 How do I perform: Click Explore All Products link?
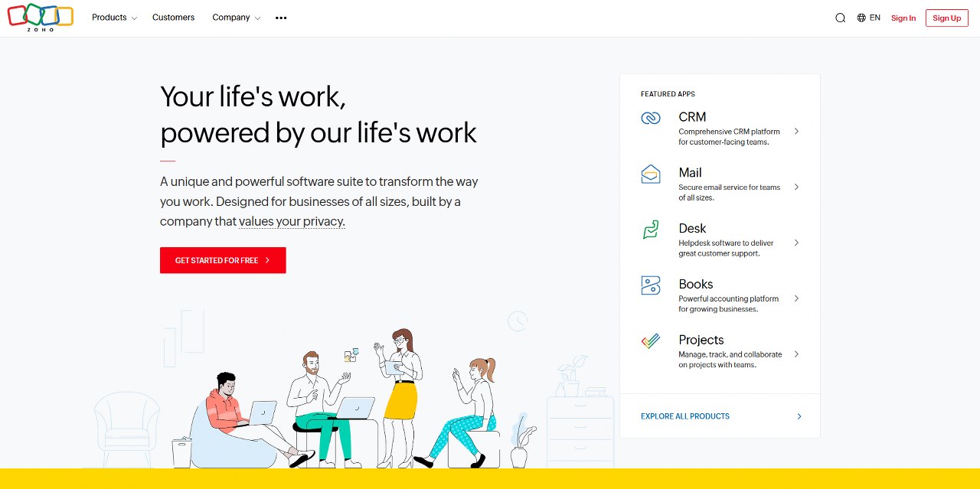pyautogui.click(x=685, y=416)
